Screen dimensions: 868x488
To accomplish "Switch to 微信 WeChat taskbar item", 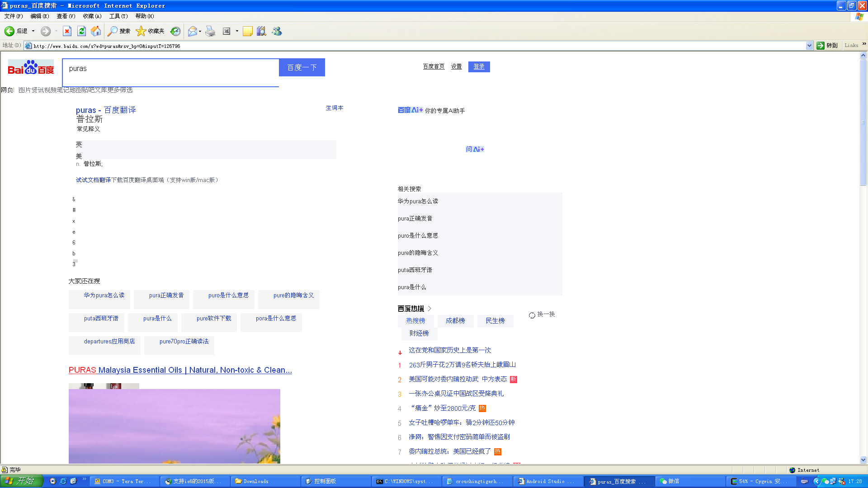I will click(691, 481).
